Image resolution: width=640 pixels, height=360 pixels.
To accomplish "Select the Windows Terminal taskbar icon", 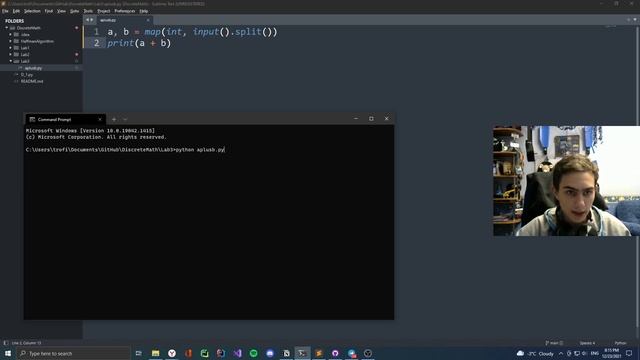I will click(x=302, y=353).
